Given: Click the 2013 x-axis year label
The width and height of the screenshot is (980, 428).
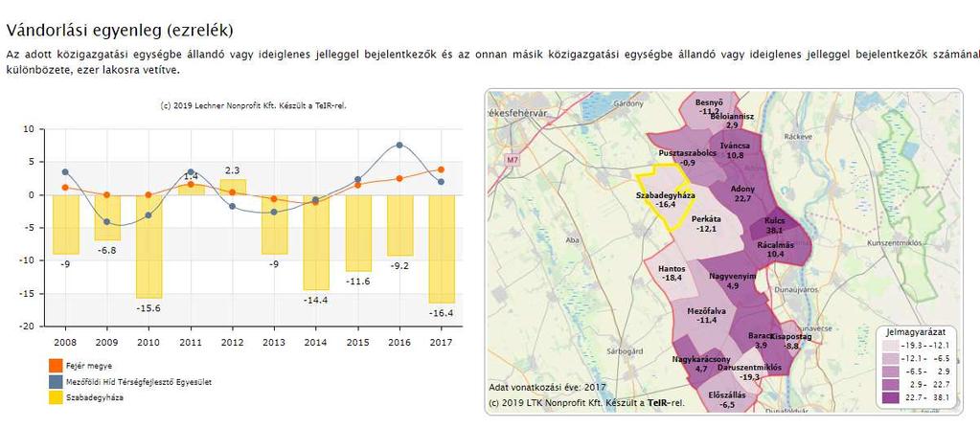Looking at the screenshot, I should [274, 343].
